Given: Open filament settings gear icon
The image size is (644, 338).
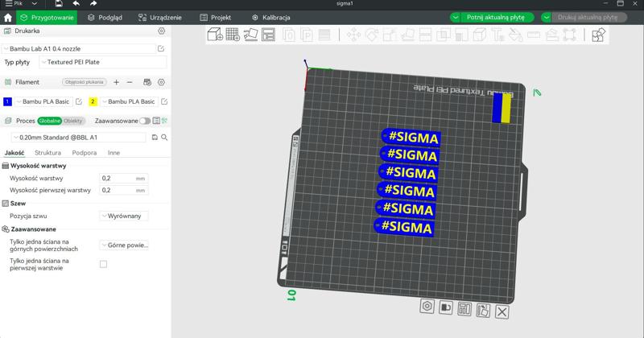Looking at the screenshot, I should pyautogui.click(x=162, y=82).
